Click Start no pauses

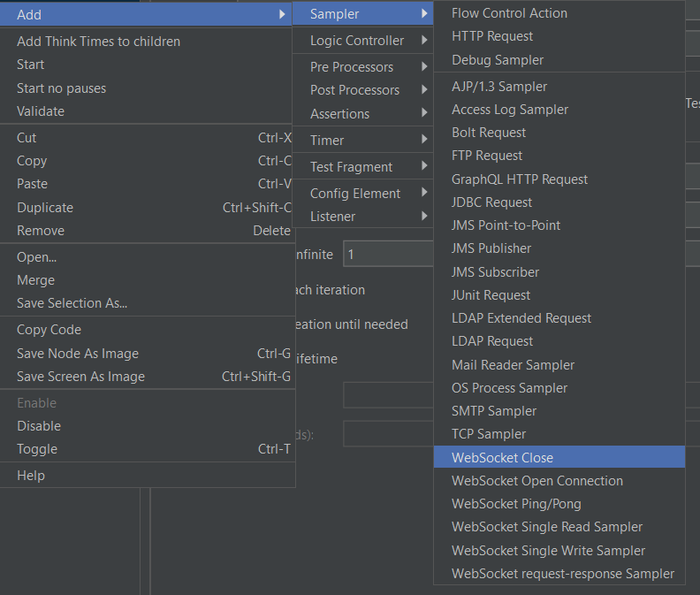61,88
